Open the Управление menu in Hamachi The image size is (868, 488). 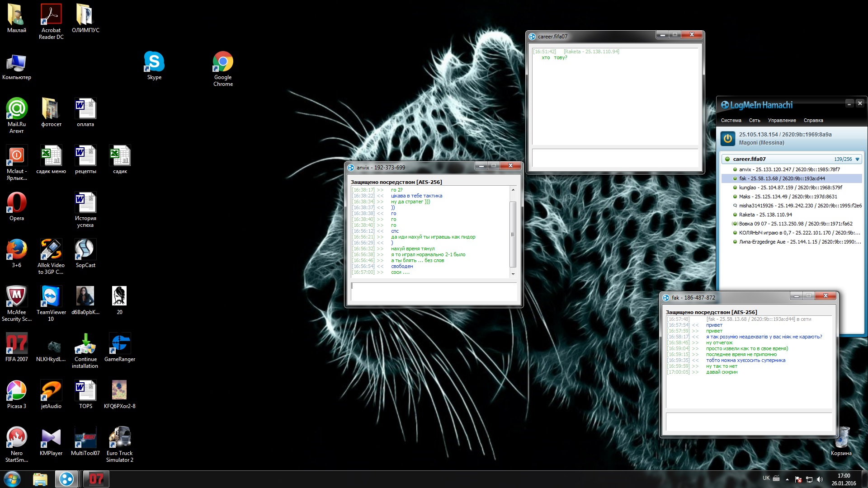pyautogui.click(x=781, y=120)
